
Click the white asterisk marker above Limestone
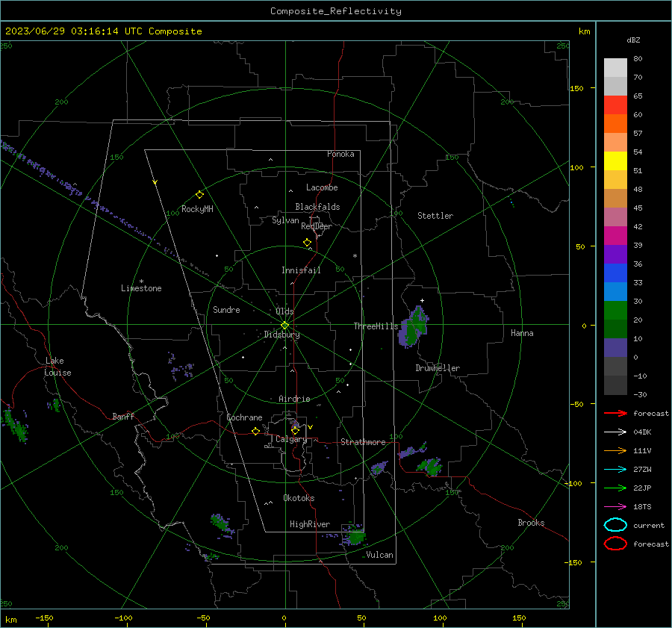coord(141,282)
